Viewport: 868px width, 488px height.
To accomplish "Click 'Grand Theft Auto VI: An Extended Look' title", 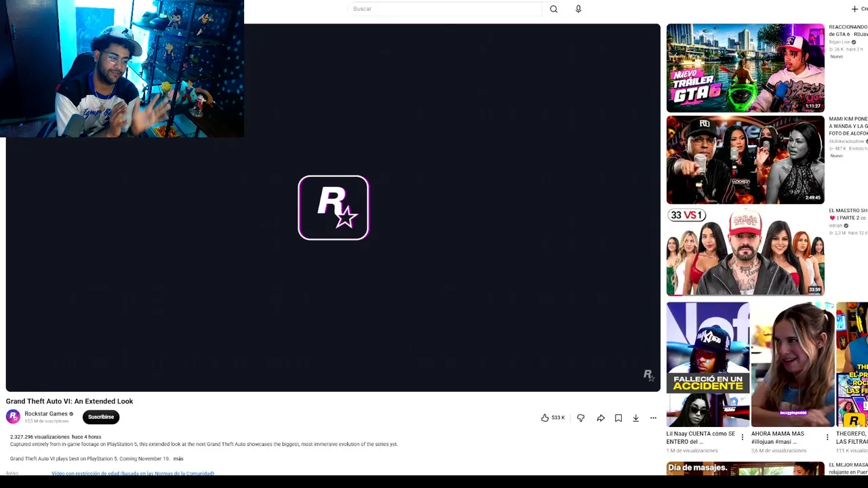I will pos(69,401).
